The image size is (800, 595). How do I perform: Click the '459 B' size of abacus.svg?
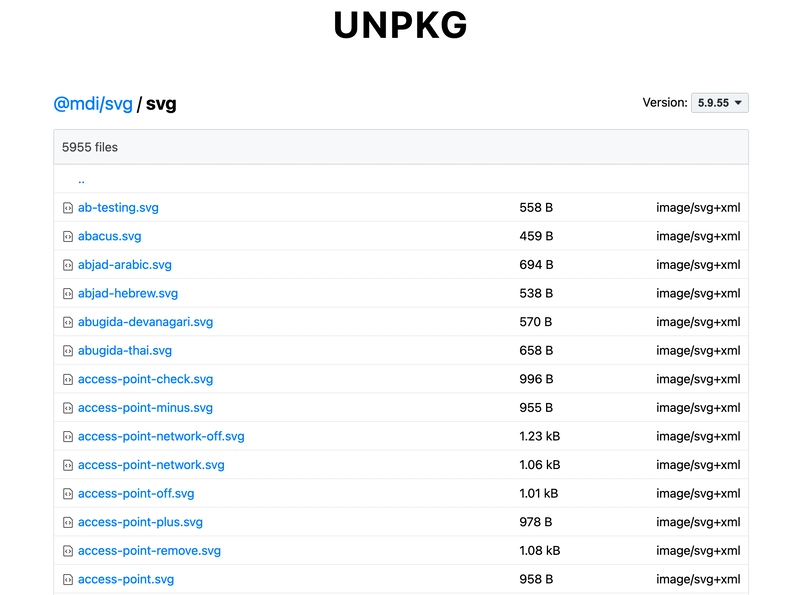coord(536,236)
